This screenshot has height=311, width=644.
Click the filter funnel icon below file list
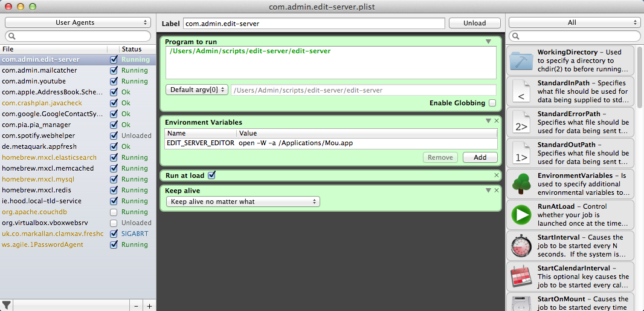click(x=6, y=305)
